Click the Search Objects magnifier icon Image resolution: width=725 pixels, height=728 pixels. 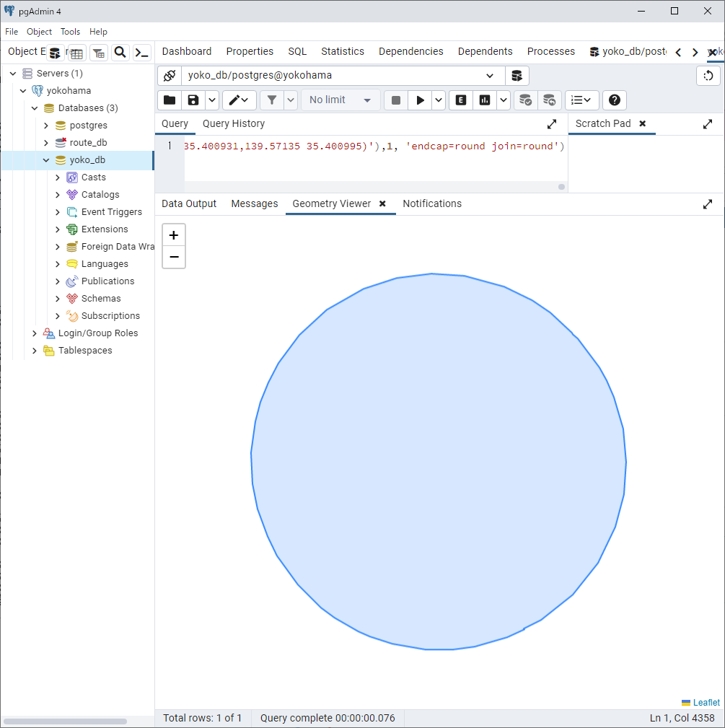120,53
